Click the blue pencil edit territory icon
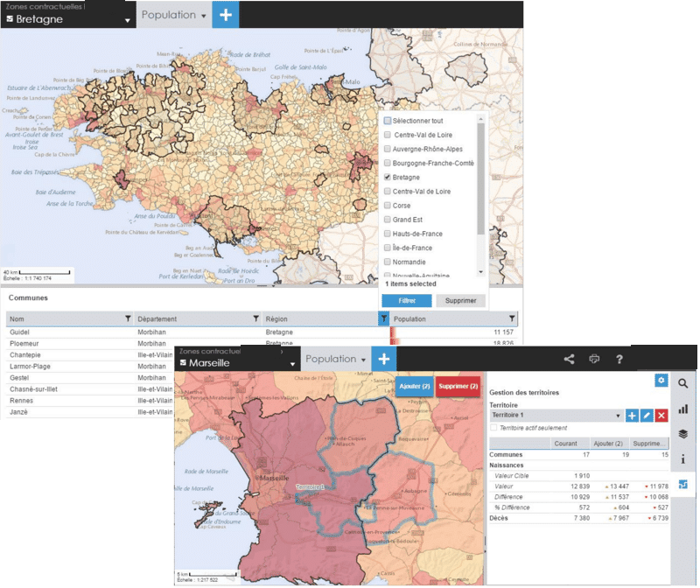The height and width of the screenshot is (588, 700). point(647,415)
